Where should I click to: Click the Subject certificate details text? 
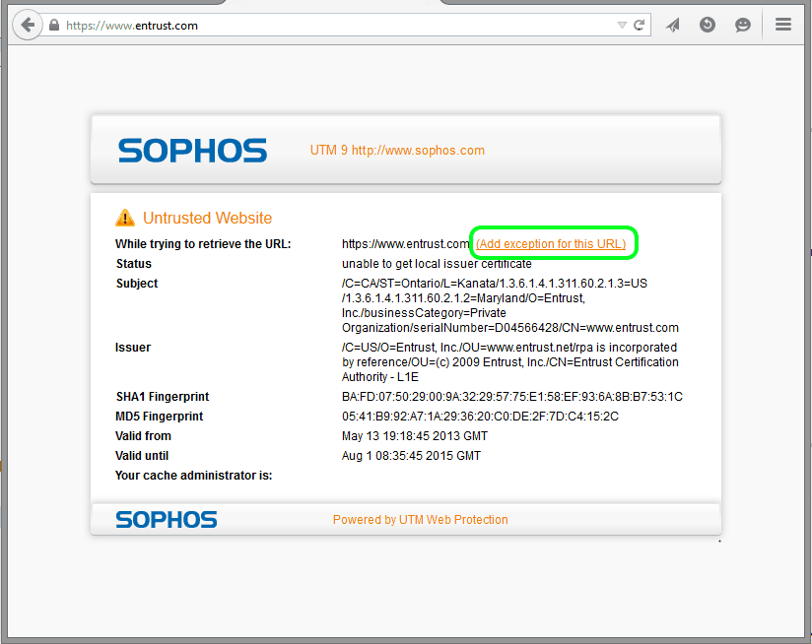510,305
